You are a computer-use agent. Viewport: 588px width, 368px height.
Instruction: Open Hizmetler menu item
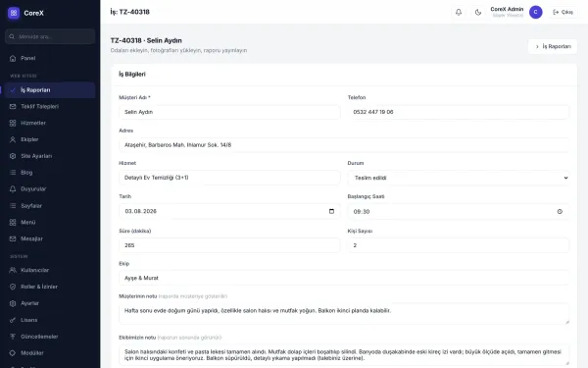50,123
